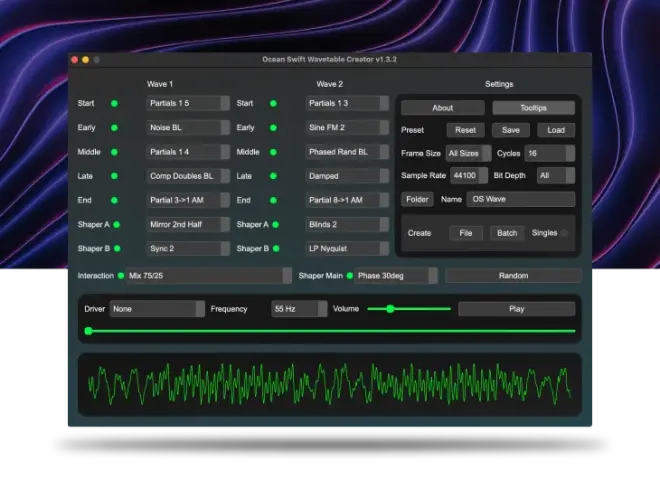Randomize settings with the Random button
The height and width of the screenshot is (488, 660).
[x=514, y=276]
